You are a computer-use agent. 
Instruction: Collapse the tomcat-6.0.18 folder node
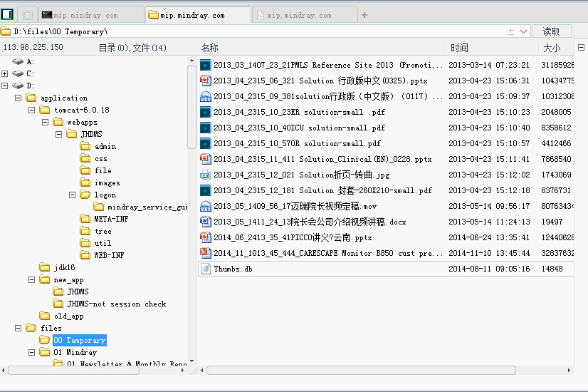coord(31,110)
